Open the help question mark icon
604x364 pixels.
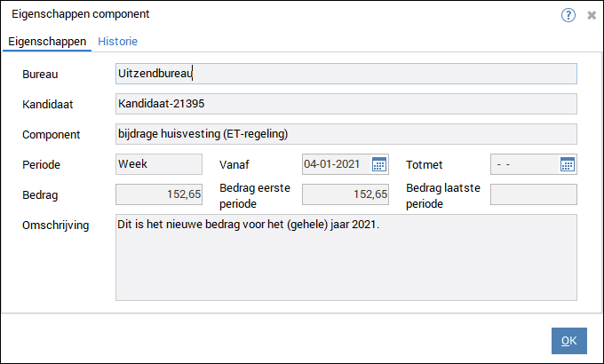coord(568,15)
